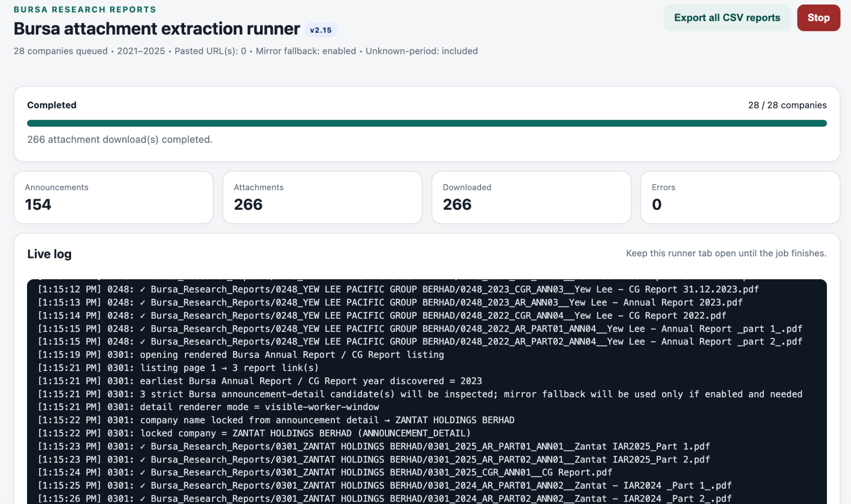Click the "BURSA RESEARCH REPORTS" header label

pyautogui.click(x=85, y=10)
